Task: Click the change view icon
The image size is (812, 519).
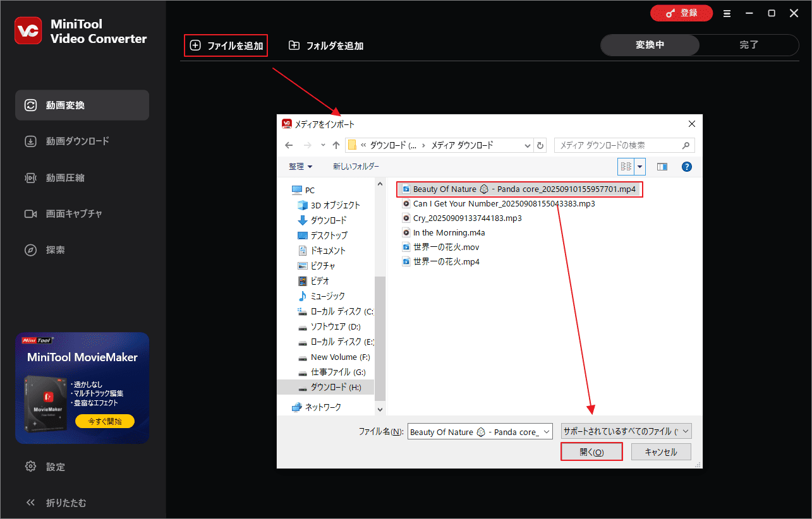Action: 626,167
